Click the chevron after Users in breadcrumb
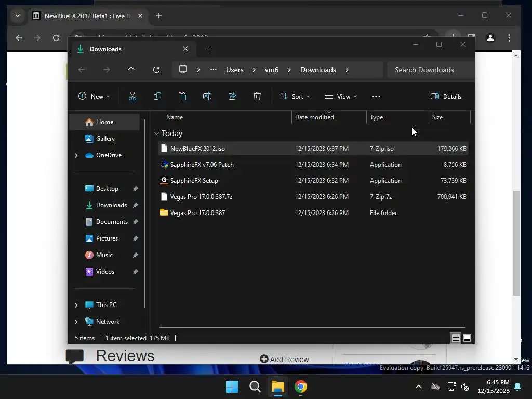Image resolution: width=532 pixels, height=399 pixels. [254, 70]
